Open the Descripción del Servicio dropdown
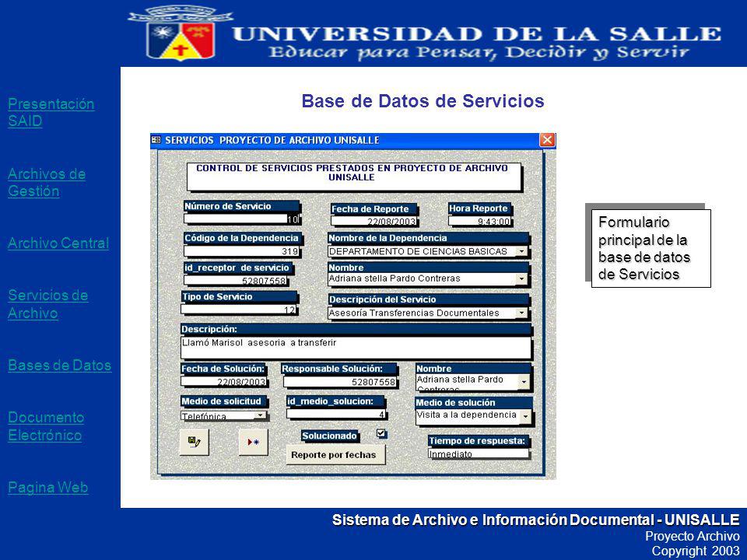Screen dimensions: 747x560 (x=522, y=313)
